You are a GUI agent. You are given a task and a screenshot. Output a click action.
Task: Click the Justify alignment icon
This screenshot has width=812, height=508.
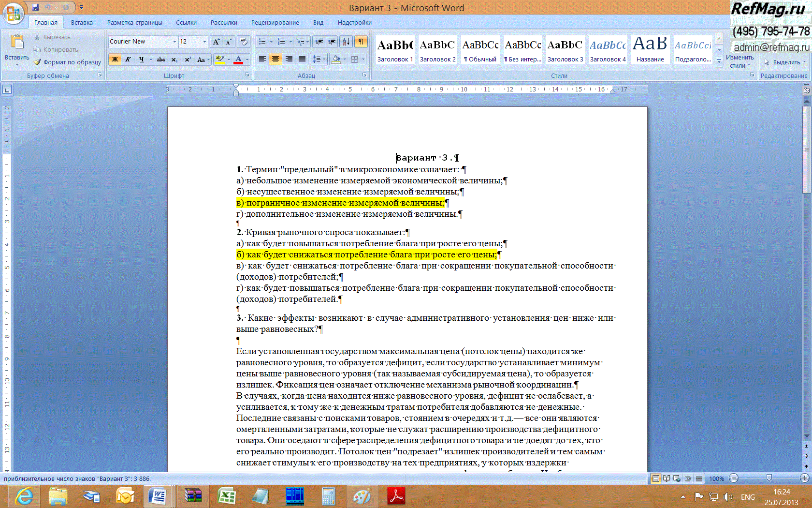point(302,59)
